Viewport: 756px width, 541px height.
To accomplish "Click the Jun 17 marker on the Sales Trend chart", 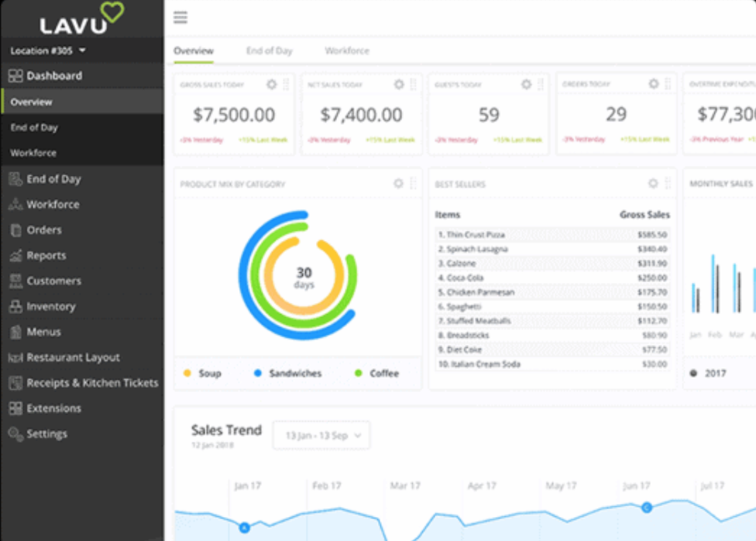I will (x=645, y=508).
